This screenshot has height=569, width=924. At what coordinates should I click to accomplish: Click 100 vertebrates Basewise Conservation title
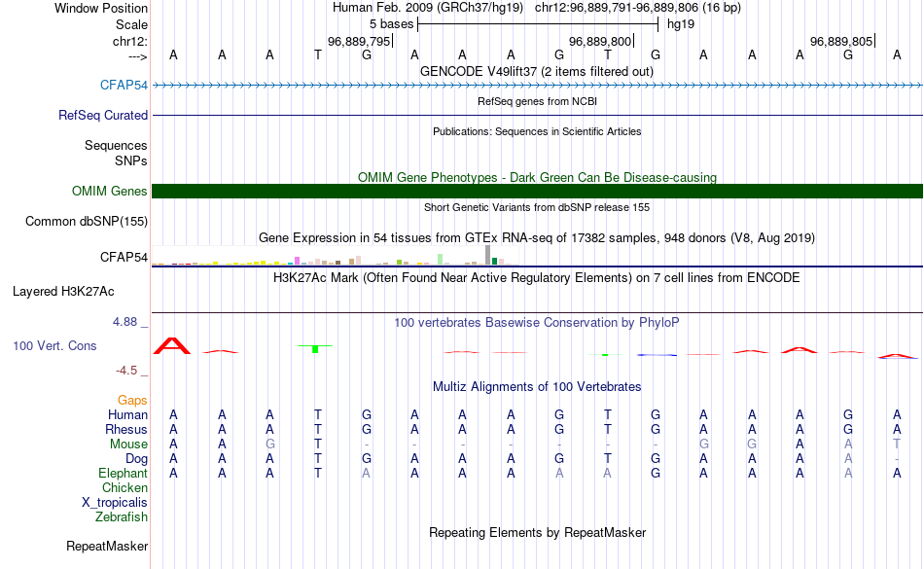coord(537,322)
